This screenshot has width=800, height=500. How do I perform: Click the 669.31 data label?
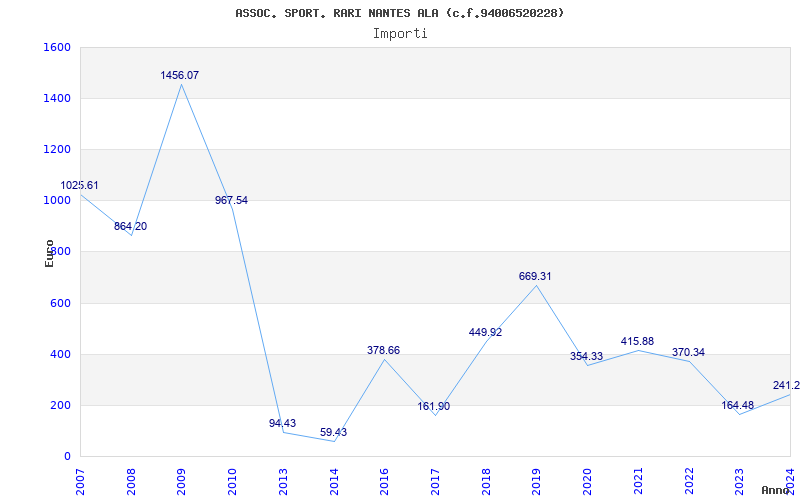(535, 277)
